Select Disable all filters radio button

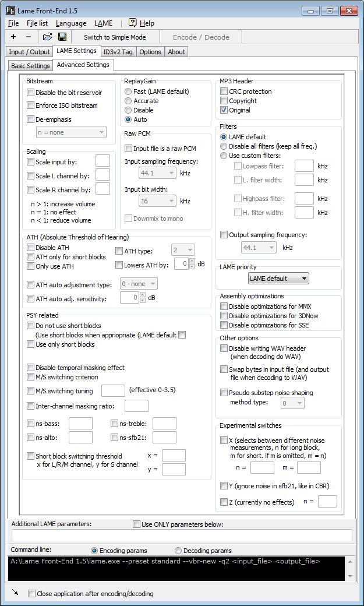(x=223, y=146)
